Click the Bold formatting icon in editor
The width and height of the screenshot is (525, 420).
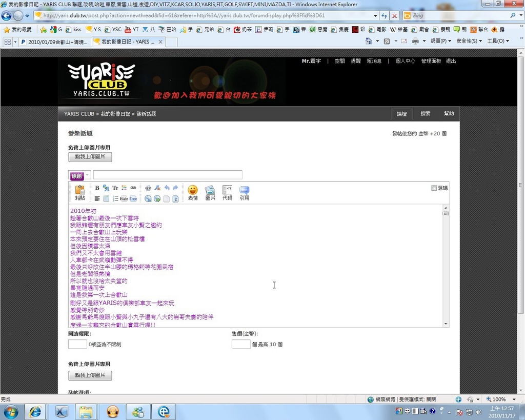97,188
